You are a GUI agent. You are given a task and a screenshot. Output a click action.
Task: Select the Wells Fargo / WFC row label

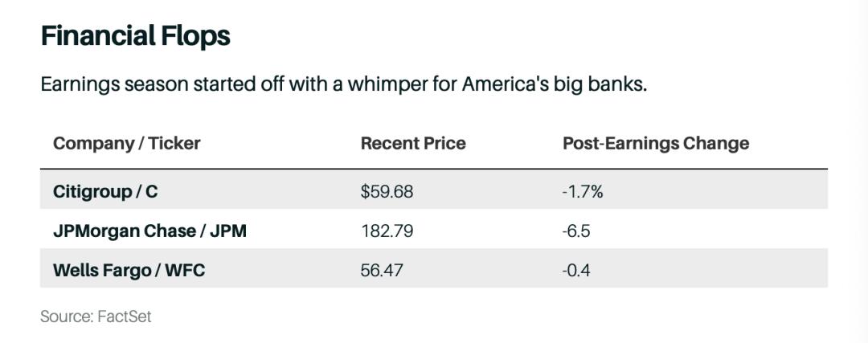[x=129, y=271]
